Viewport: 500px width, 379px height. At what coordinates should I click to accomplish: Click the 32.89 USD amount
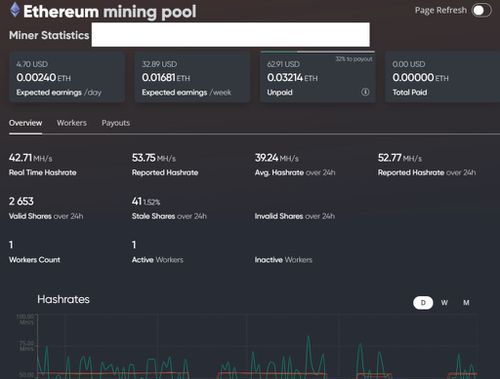click(159, 64)
